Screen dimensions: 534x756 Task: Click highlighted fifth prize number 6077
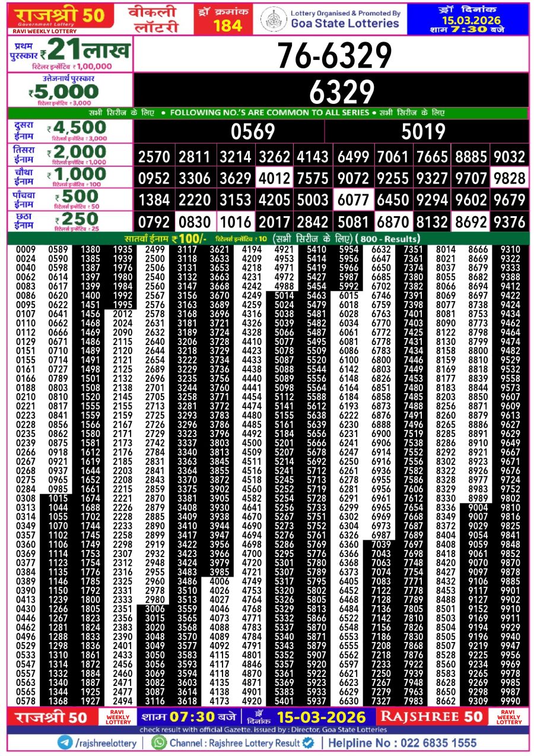click(x=353, y=199)
